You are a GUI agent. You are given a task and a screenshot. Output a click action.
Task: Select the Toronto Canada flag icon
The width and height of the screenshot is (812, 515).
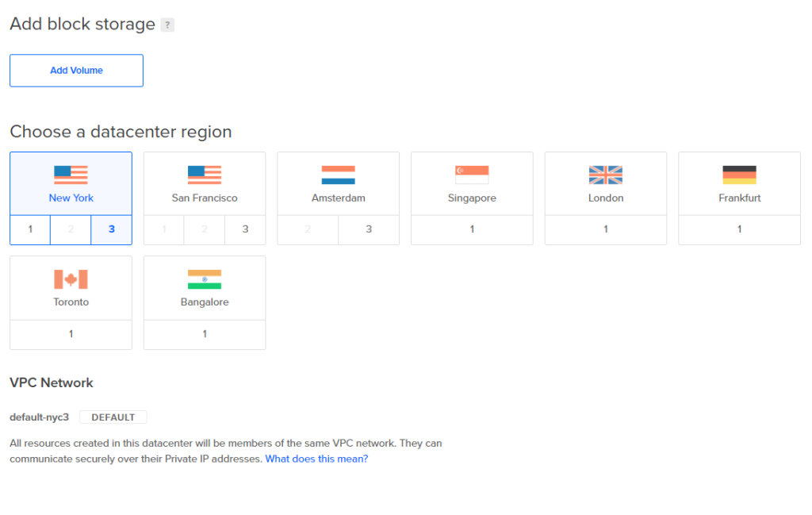(x=71, y=279)
